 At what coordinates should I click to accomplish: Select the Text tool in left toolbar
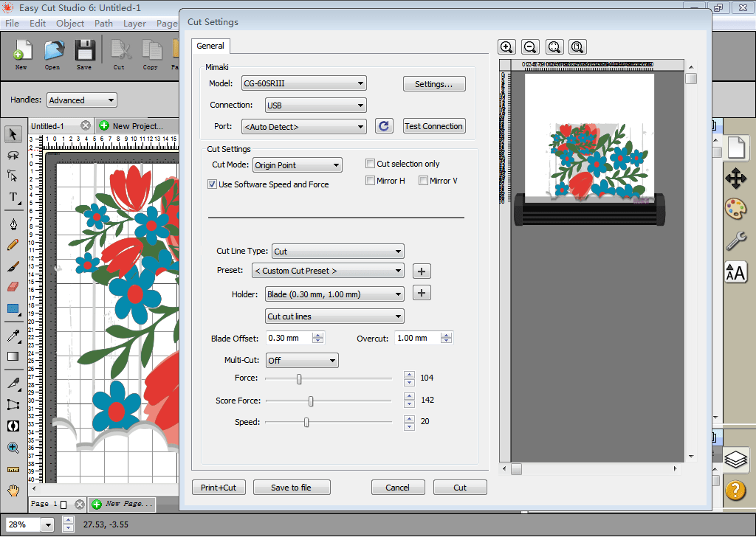(x=13, y=197)
